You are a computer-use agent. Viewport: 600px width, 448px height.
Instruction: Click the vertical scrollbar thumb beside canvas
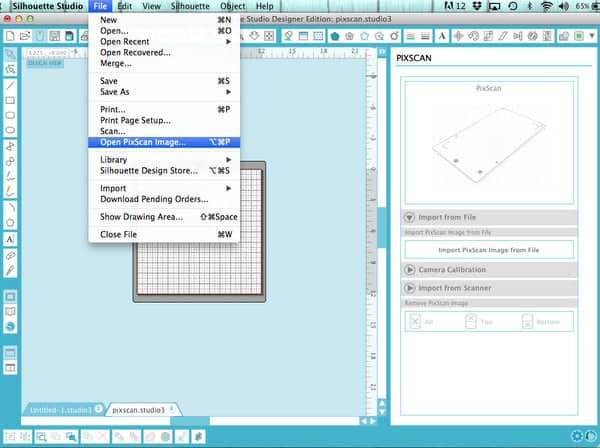pos(382,228)
